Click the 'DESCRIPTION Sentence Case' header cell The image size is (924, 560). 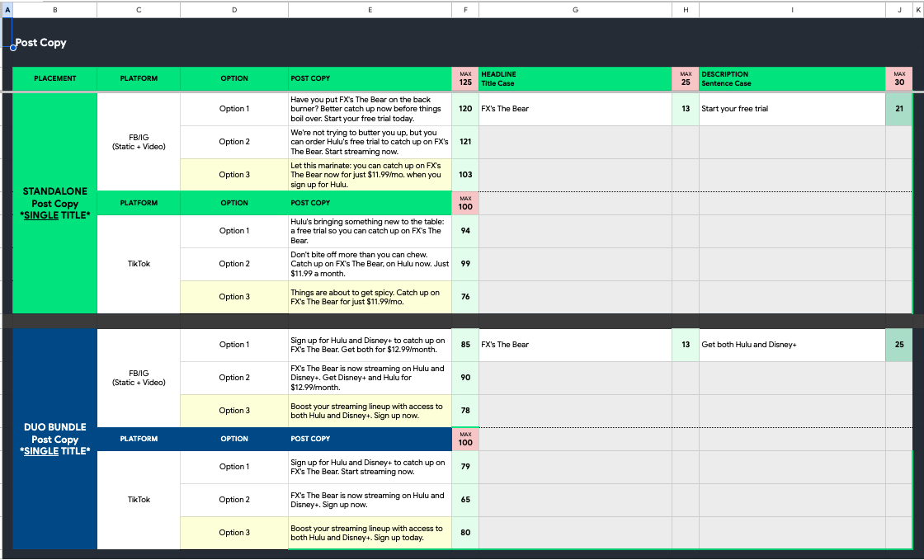(x=792, y=79)
